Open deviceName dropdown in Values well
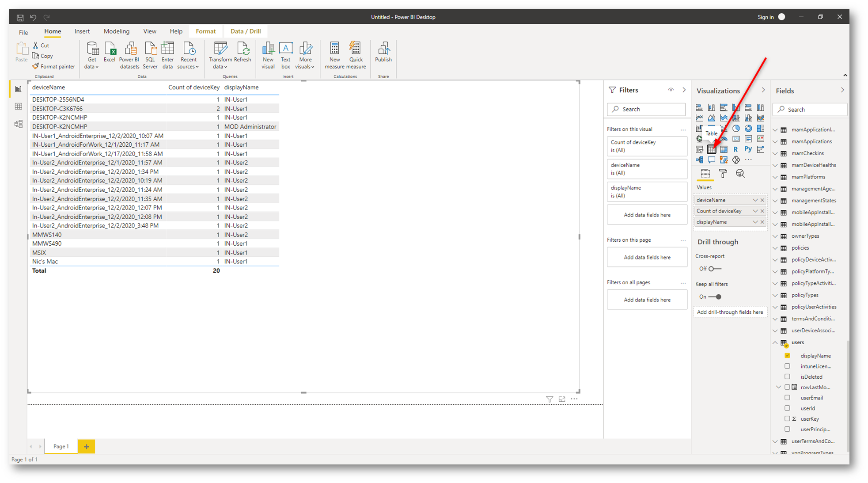Viewport: 868px width, 483px height. coord(755,200)
